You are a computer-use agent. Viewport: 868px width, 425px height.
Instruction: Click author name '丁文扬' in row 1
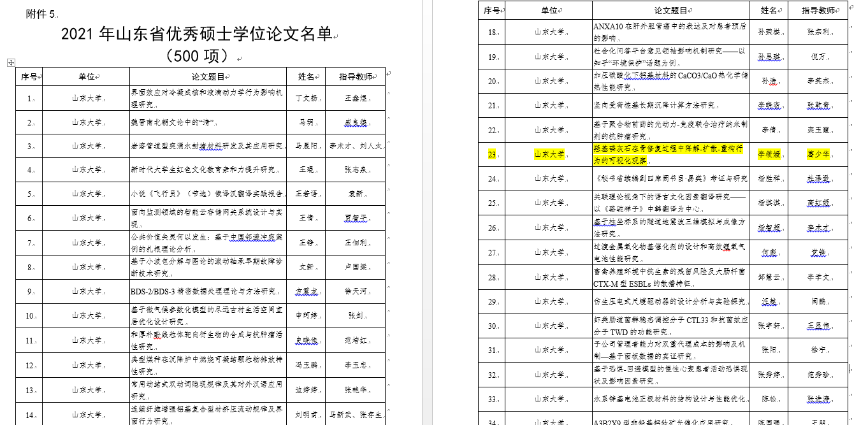click(307, 98)
